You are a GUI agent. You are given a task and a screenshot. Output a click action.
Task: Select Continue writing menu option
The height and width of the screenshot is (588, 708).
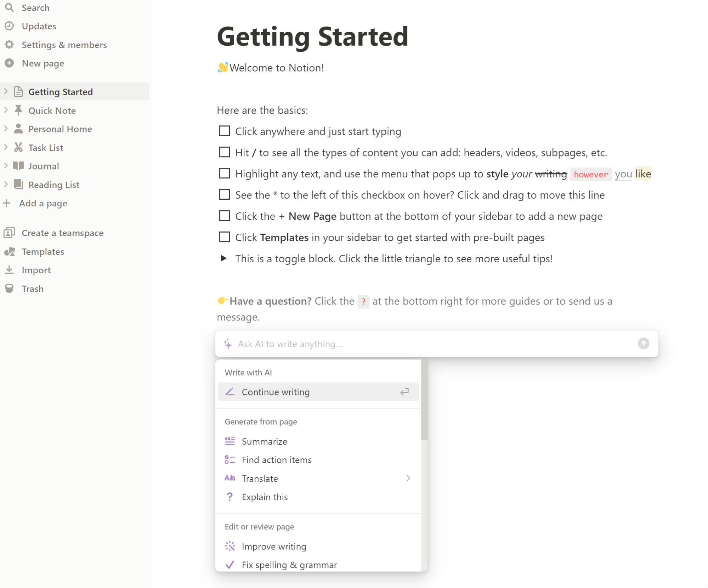pyautogui.click(x=318, y=392)
